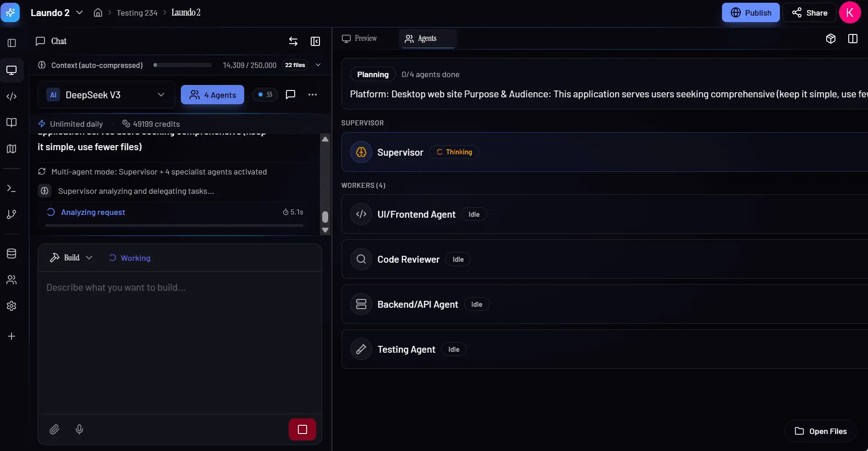Screen dimensions: 868x451
Task: Click the Supervisor Thinking status badge
Action: pos(454,152)
